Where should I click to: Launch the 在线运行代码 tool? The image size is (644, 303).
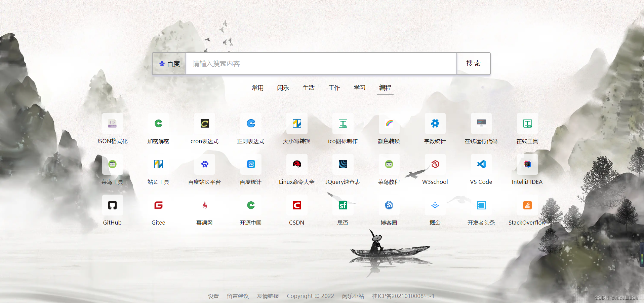(481, 124)
